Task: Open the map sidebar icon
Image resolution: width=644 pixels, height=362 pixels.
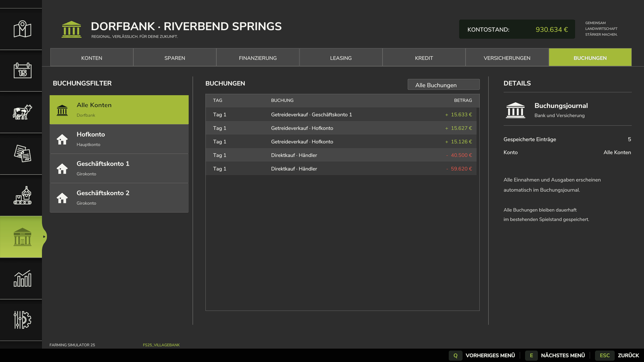Action: 22,29
